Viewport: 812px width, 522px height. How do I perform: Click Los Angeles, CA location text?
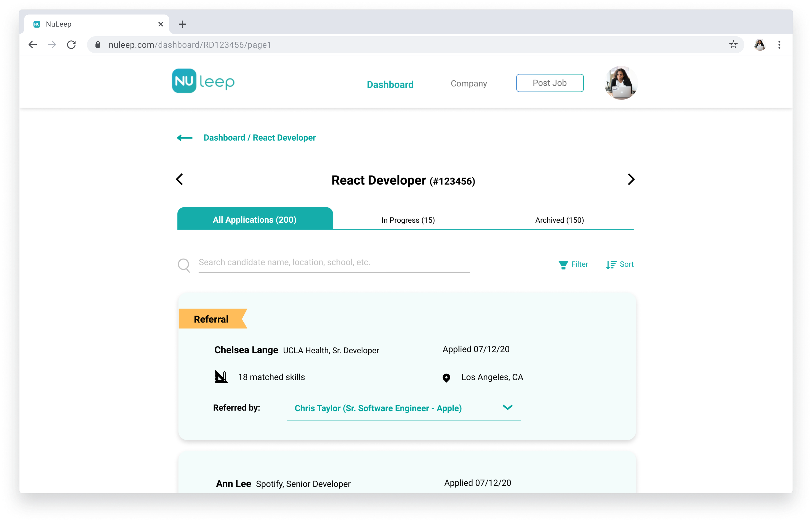[492, 377]
